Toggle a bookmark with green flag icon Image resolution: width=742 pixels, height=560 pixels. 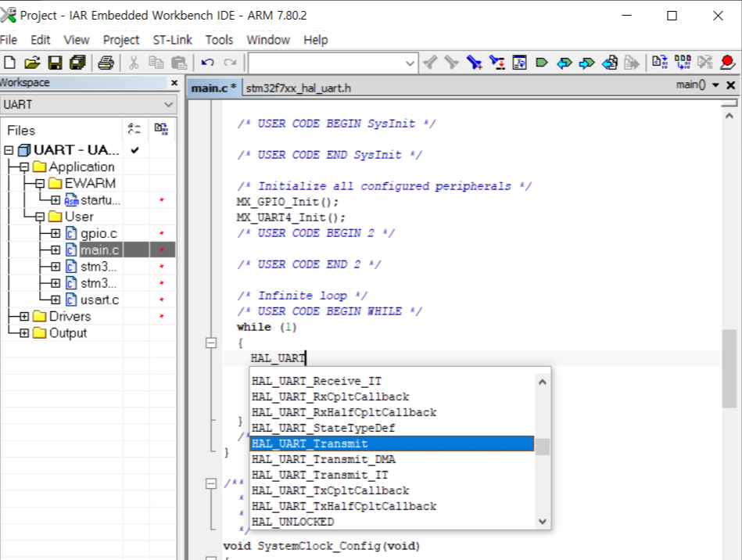click(542, 63)
